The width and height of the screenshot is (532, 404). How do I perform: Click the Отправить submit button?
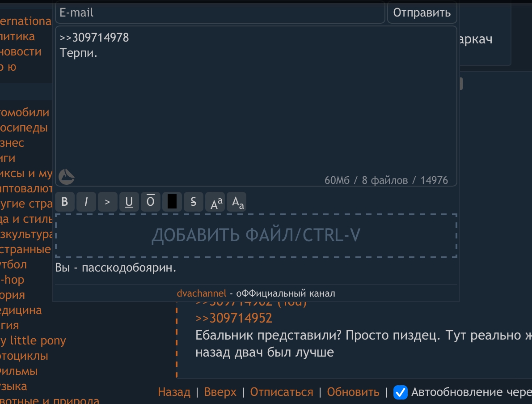(x=422, y=13)
